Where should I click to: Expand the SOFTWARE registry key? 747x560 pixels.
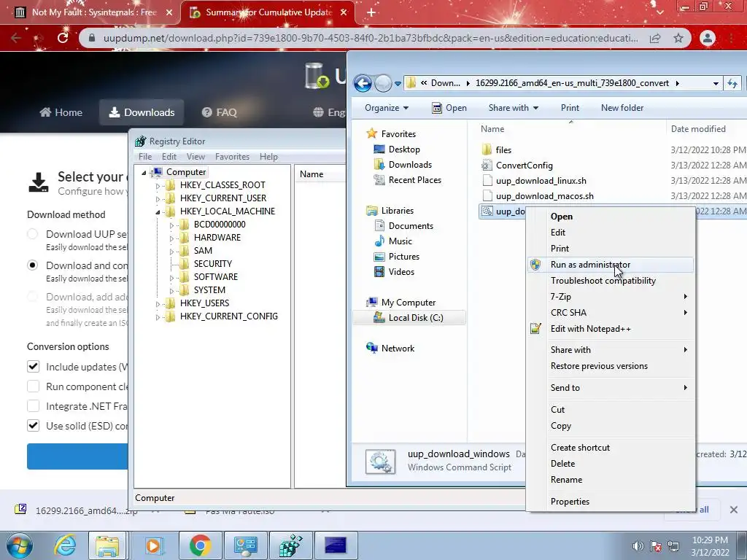pyautogui.click(x=172, y=278)
